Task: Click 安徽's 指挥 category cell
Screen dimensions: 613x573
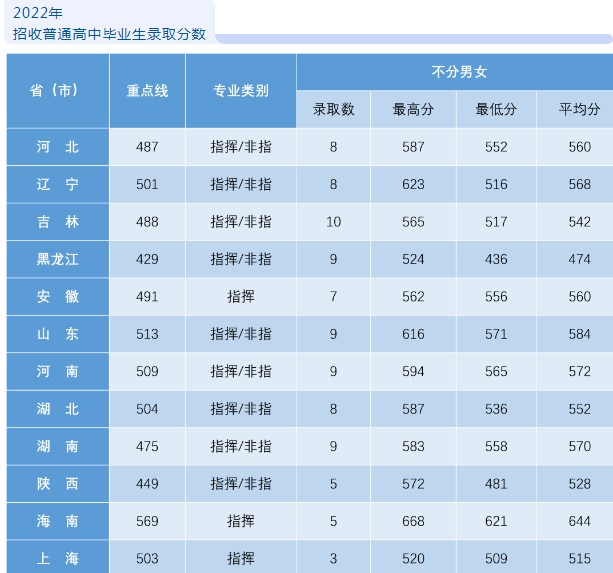Action: click(240, 297)
